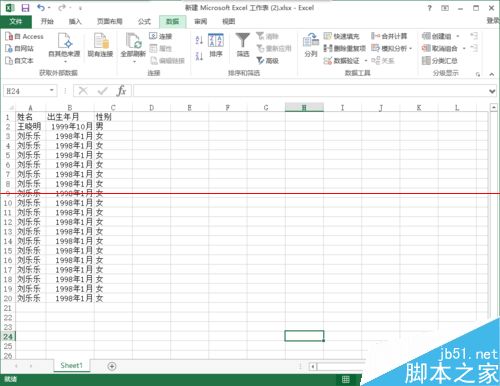This screenshot has width=500, height=386.
Task: Expand the 数据验证 dropdown arrow
Action: click(366, 61)
